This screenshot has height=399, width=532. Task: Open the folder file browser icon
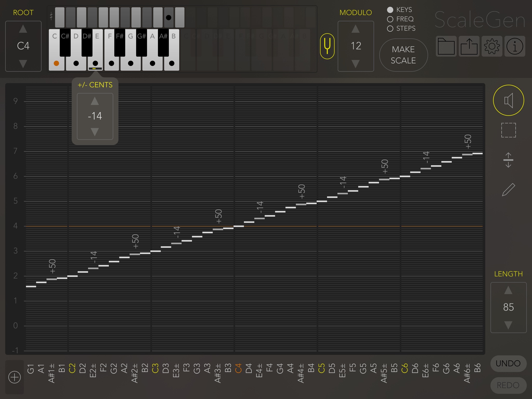(x=446, y=46)
